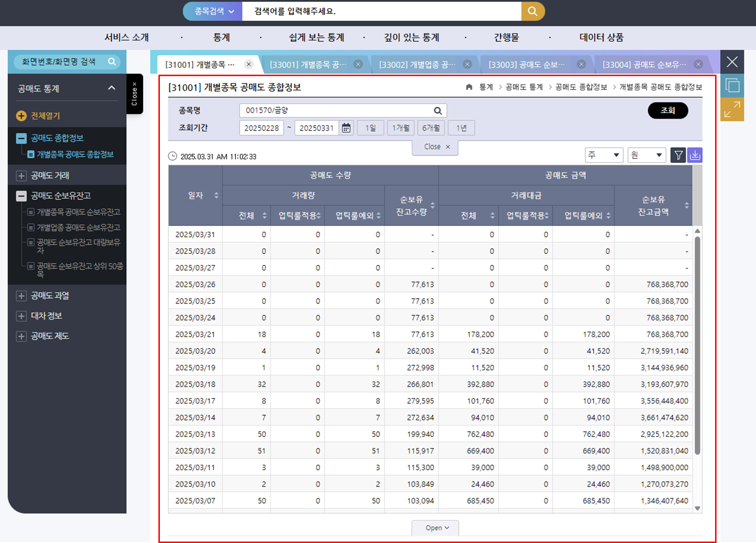This screenshot has width=756, height=543.
Task: Expand the 공매도 과열 tree node
Action: 21,296
